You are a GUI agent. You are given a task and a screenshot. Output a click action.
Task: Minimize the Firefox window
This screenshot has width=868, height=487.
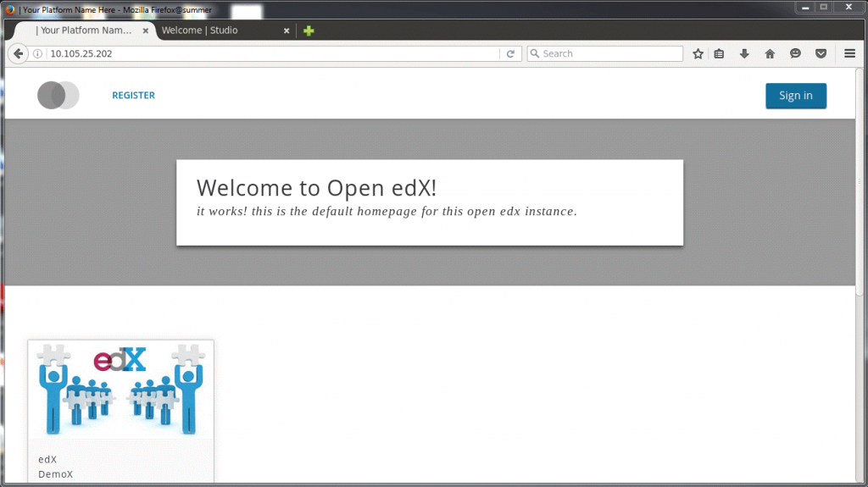click(805, 7)
